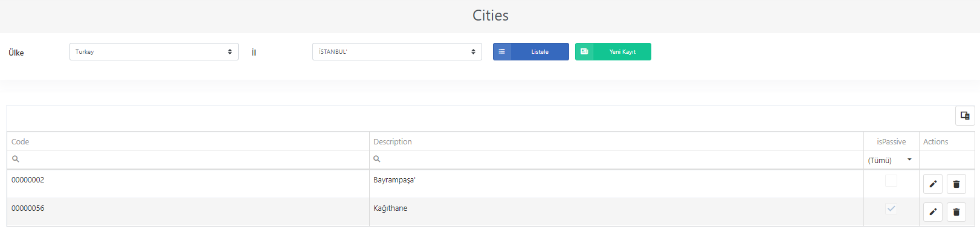Click the İl label
Screen dimensions: 980x235
tap(254, 53)
